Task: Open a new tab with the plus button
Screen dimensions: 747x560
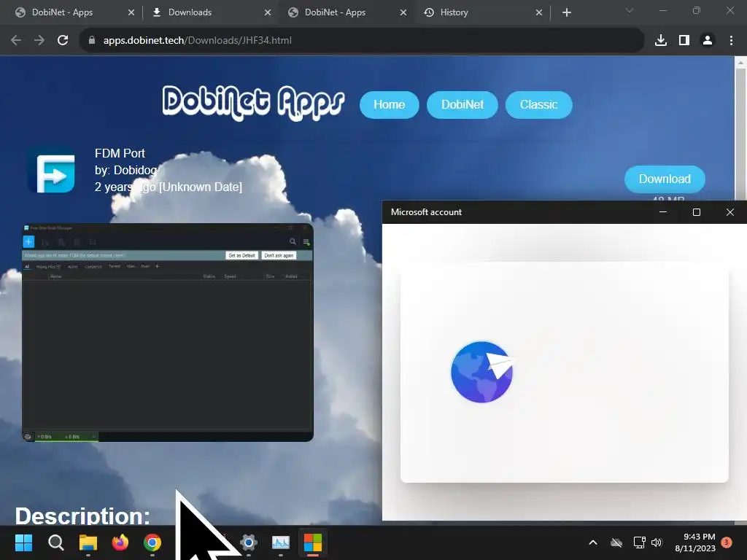Action: 566,12
